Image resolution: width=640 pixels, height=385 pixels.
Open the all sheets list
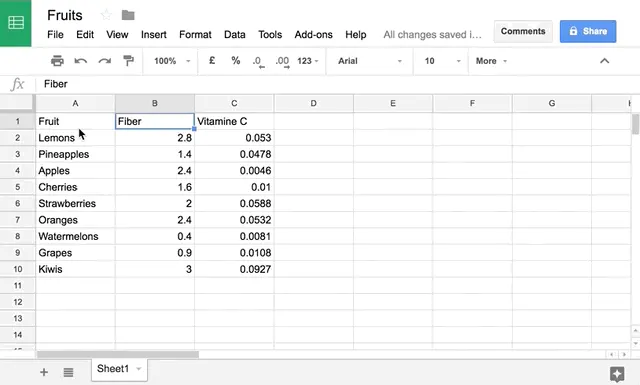pos(68,372)
